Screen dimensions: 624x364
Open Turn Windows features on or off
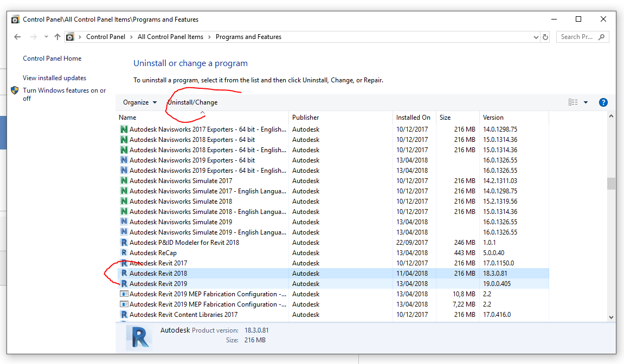point(65,94)
